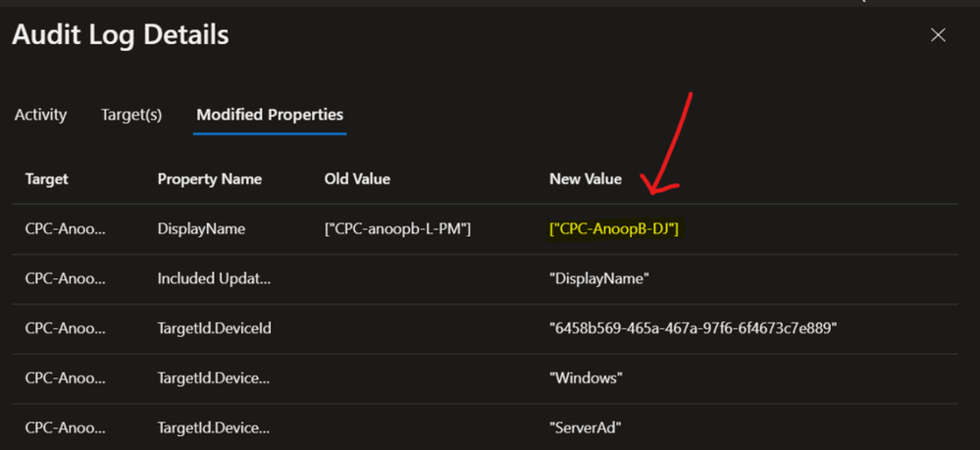Click the highlighted CPC-AnoopB-DJ new value
This screenshot has height=450, width=980.
tap(615, 228)
